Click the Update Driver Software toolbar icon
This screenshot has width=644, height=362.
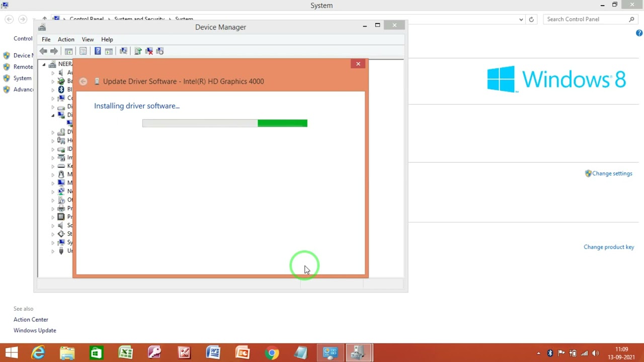tap(138, 51)
